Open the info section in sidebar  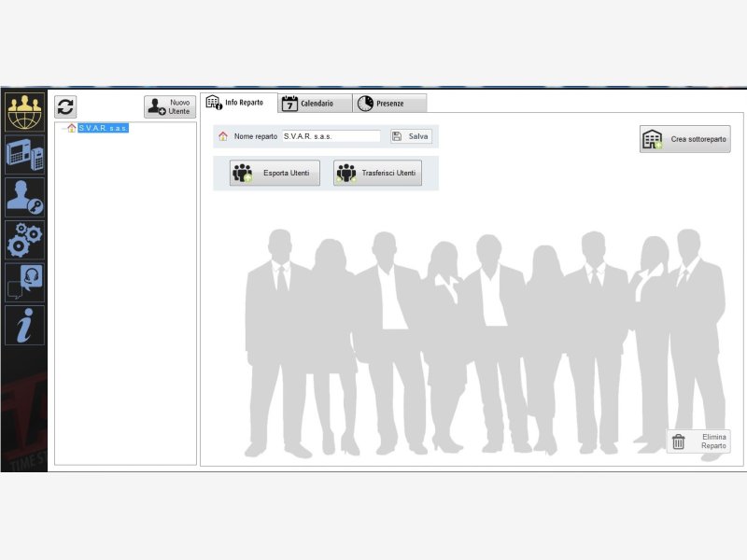point(24,325)
